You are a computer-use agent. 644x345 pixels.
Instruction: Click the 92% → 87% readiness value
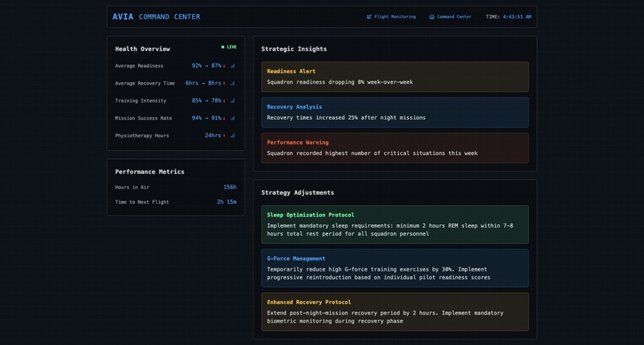206,65
